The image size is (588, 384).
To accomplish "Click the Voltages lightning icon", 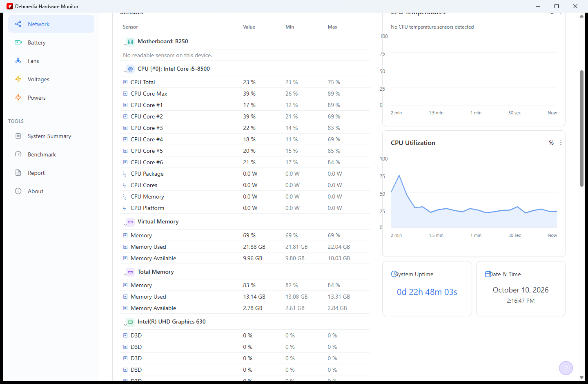I will coord(18,79).
